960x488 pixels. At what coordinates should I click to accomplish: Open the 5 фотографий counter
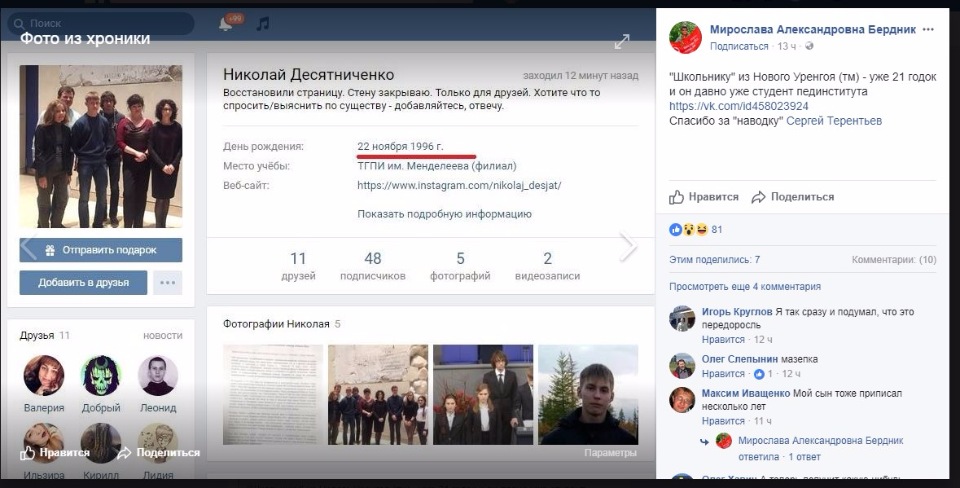point(460,266)
